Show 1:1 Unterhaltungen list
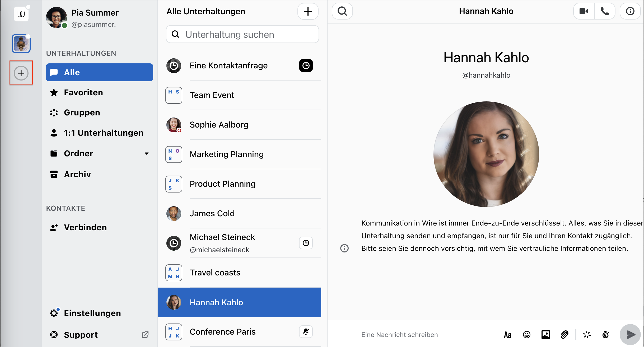 tap(100, 133)
